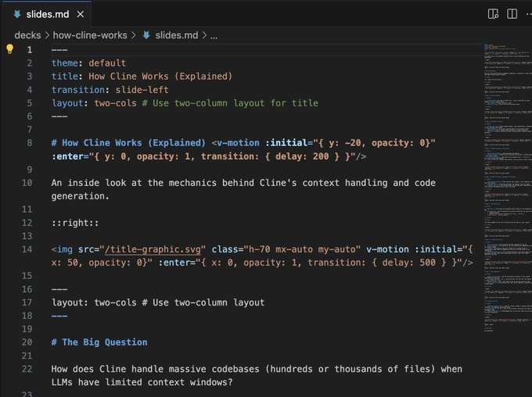Click the 'transition: slide-left' line
The image size is (532, 397).
pos(110,90)
